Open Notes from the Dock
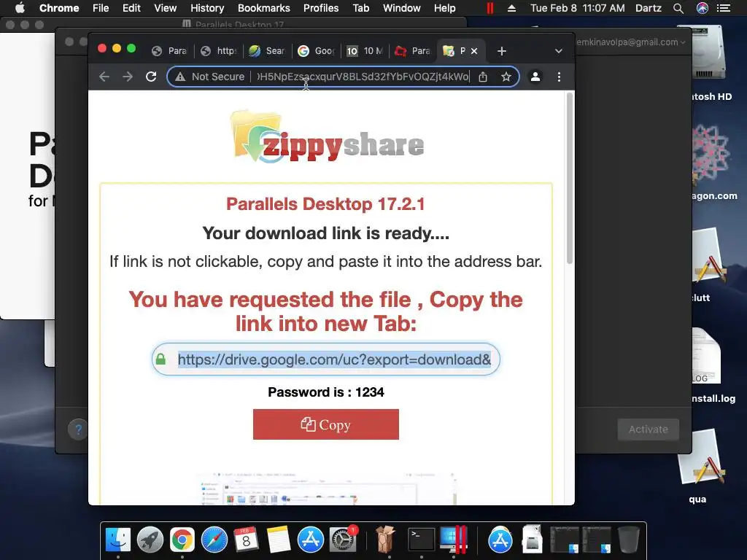The height and width of the screenshot is (560, 747). pyautogui.click(x=279, y=540)
